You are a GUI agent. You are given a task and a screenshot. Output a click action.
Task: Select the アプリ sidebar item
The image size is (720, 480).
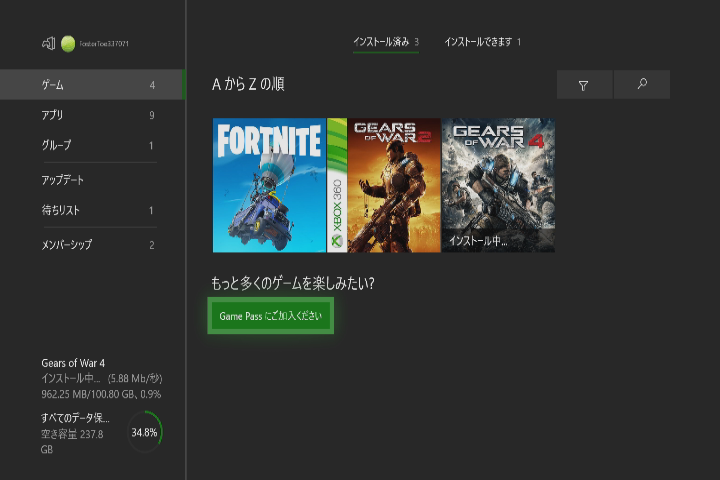point(92,115)
